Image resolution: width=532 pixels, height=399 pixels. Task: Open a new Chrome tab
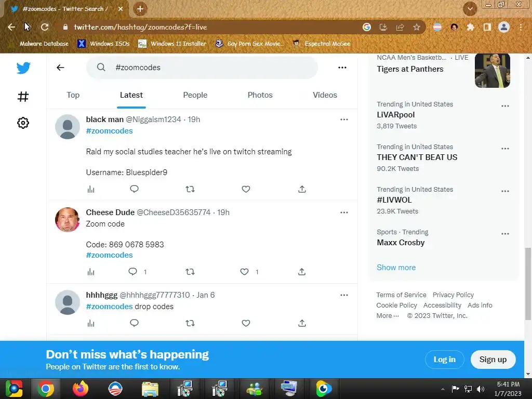pos(140,9)
